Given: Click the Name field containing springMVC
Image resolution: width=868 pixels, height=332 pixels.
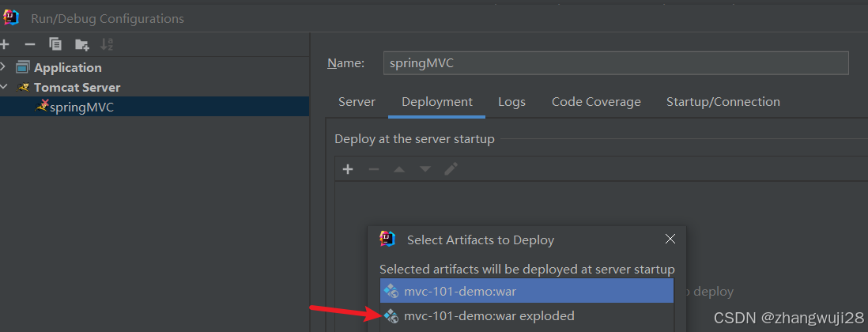Looking at the screenshot, I should point(616,63).
